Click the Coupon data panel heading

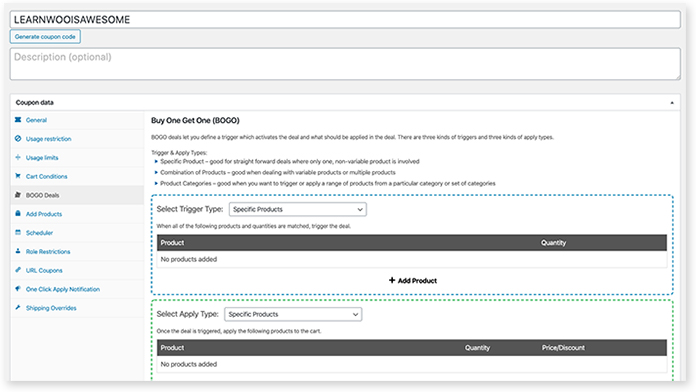35,103
